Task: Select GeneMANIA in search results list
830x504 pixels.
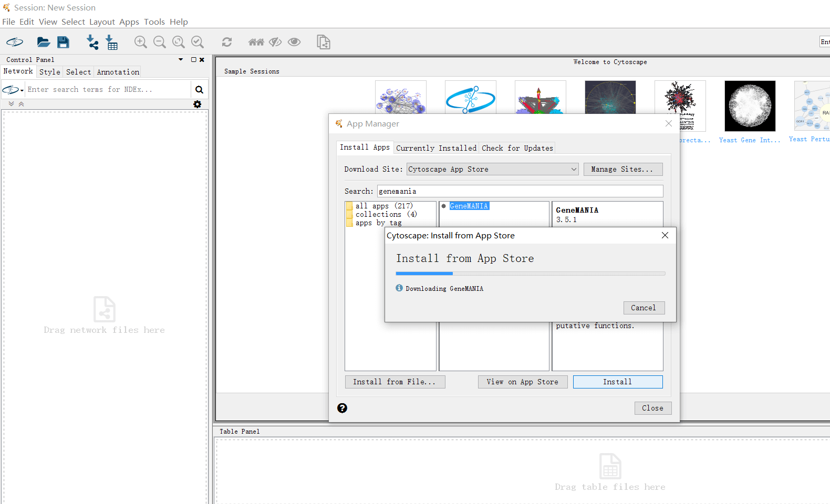Action: click(x=469, y=206)
